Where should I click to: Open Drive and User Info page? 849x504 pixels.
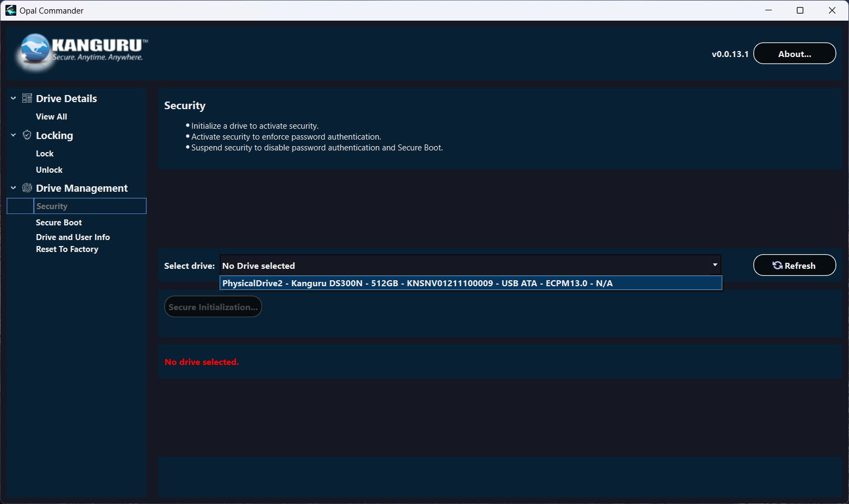pyautogui.click(x=73, y=237)
